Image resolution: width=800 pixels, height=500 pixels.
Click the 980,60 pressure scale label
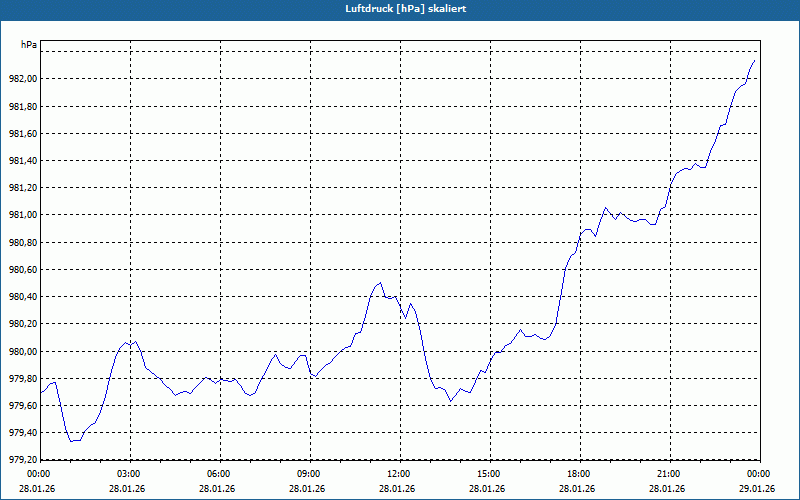(x=23, y=269)
